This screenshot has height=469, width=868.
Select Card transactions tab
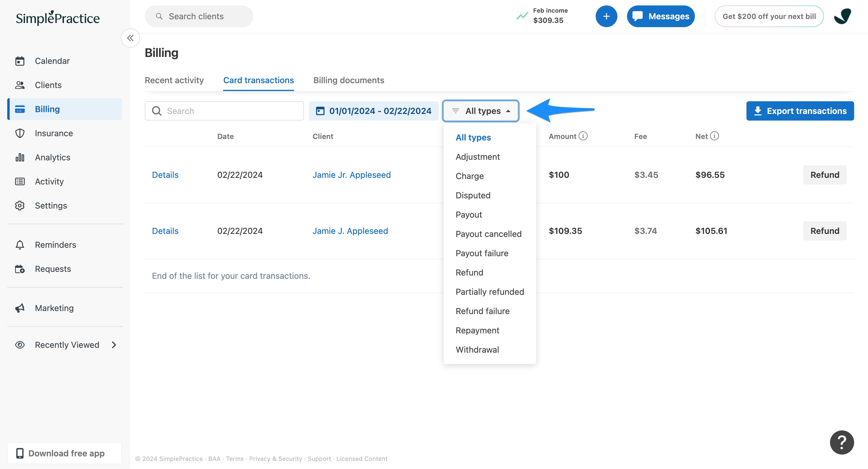pos(258,80)
